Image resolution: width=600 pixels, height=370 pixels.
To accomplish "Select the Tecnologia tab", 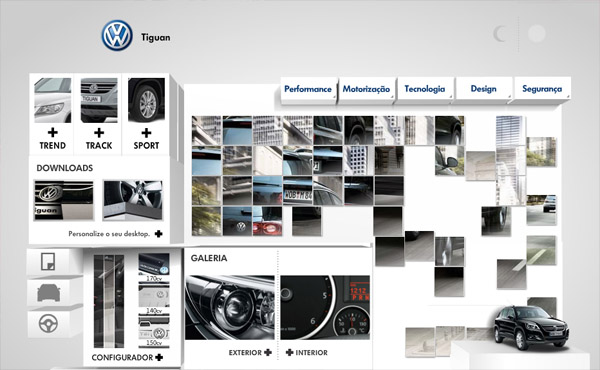I will coord(425,89).
